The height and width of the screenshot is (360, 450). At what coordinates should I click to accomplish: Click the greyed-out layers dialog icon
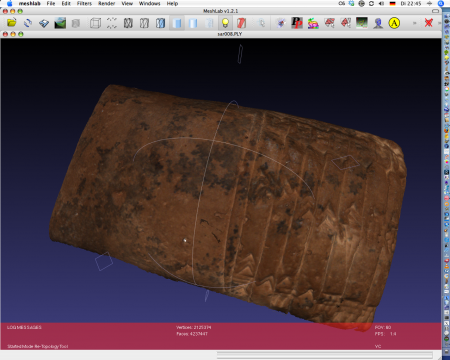click(76, 23)
